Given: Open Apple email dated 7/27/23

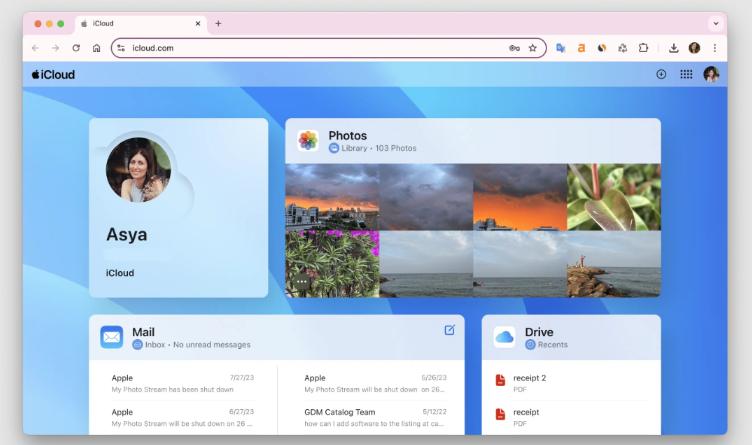Looking at the screenshot, I should tap(183, 383).
